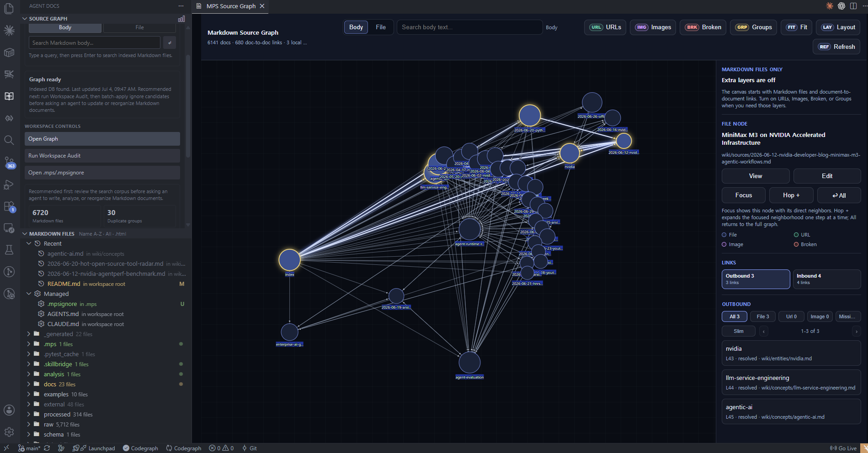This screenshot has width=868, height=453.
Task: Click the Focus button
Action: [x=744, y=195]
